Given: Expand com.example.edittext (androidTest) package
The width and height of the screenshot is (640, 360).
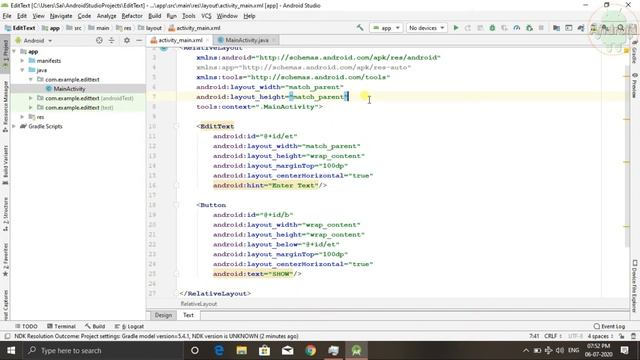Looking at the screenshot, I should (x=31, y=98).
